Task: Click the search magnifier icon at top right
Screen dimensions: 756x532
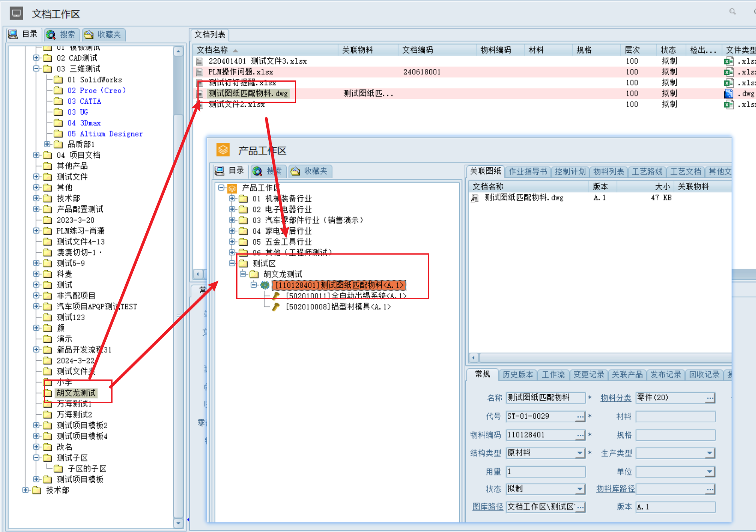Action: (732, 12)
